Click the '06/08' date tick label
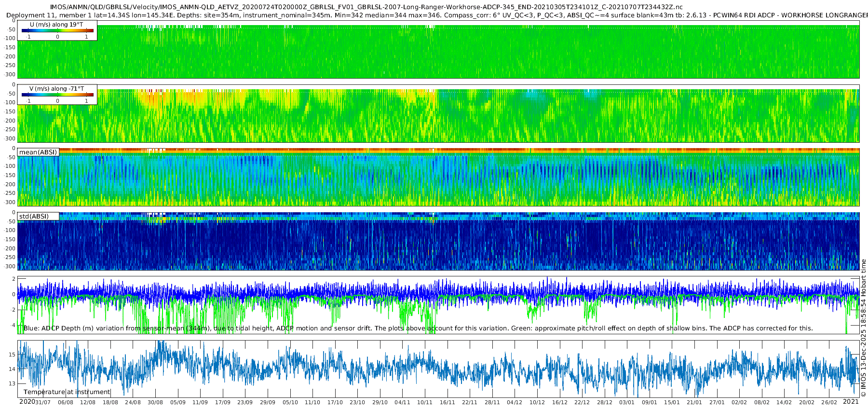This screenshot has height=410, width=868. pos(66,402)
